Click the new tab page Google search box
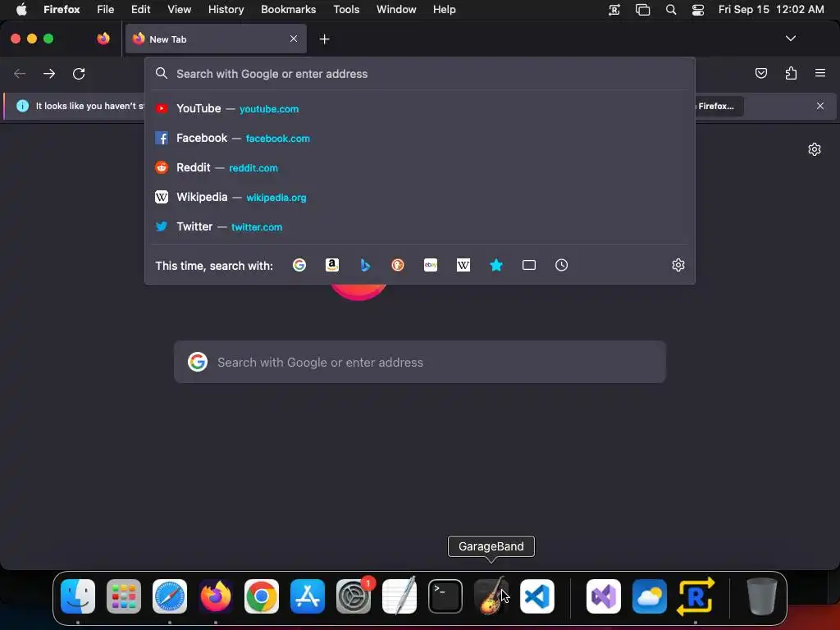 [x=420, y=362]
